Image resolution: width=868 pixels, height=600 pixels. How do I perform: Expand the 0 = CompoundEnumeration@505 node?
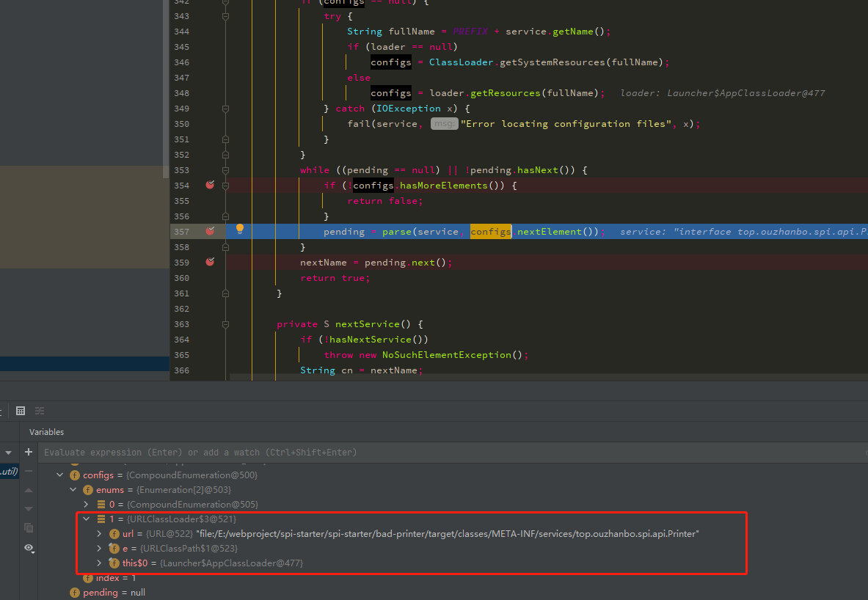[x=87, y=504]
